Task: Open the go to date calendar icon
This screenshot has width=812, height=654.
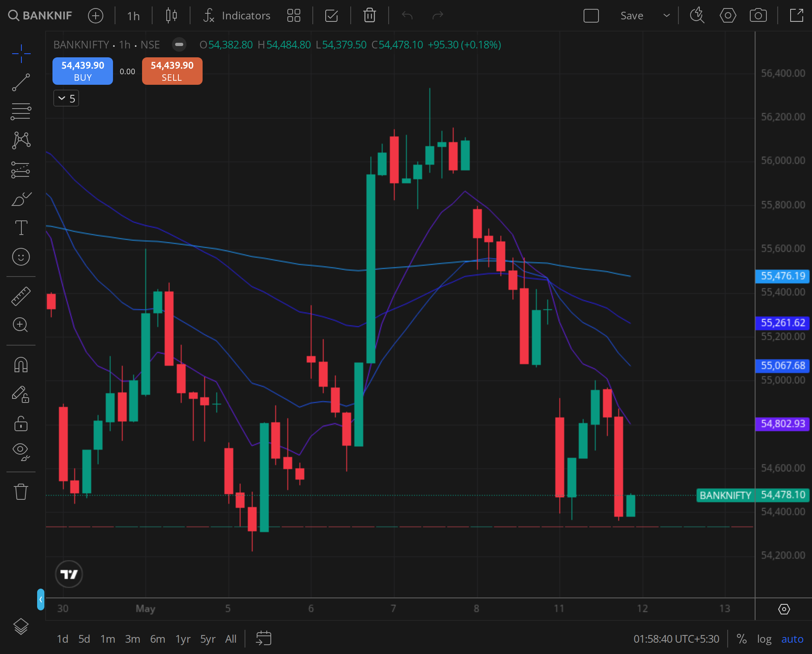Action: tap(264, 638)
